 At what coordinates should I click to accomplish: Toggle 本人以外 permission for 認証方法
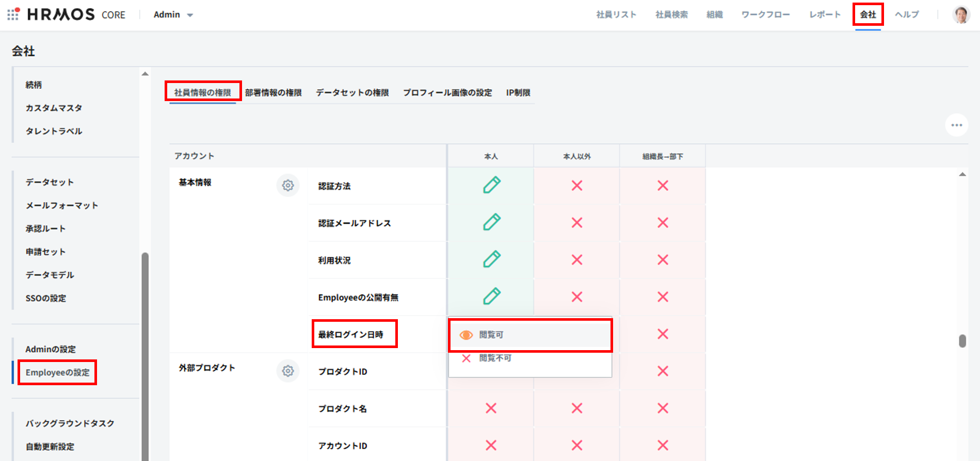(x=577, y=186)
